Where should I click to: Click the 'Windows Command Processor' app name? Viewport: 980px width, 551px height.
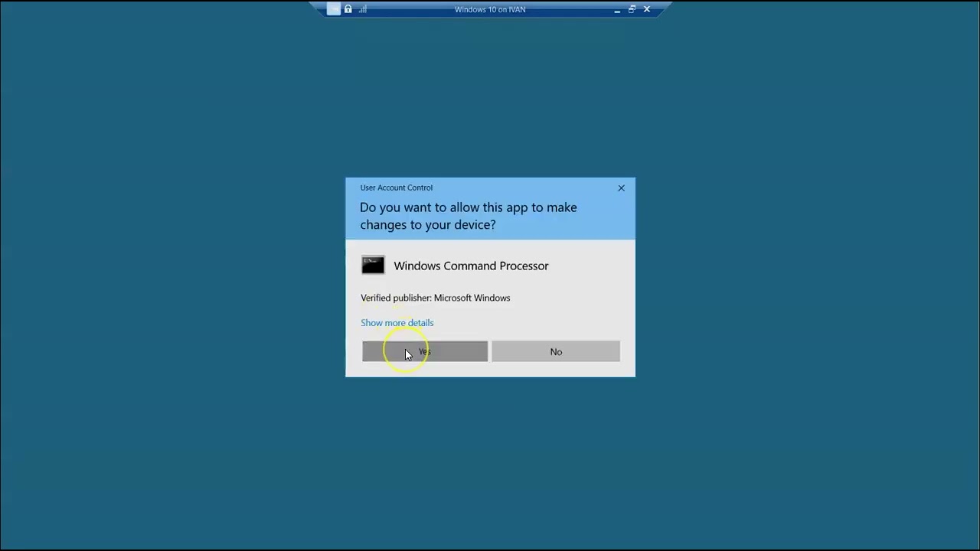click(471, 266)
